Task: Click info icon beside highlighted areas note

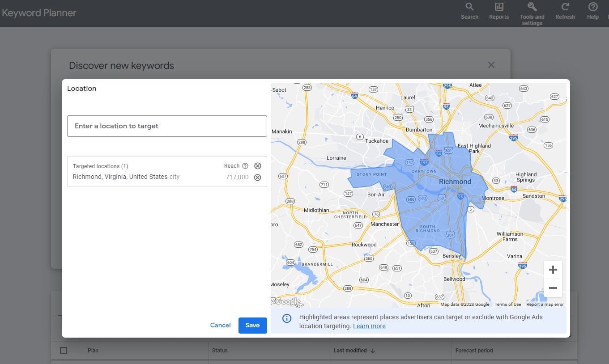Action: pos(287,318)
